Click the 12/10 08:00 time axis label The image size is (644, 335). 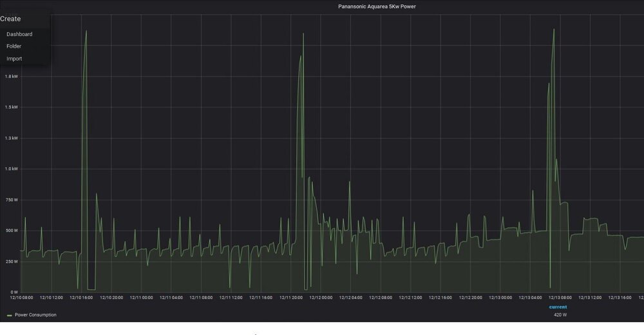[21, 298]
